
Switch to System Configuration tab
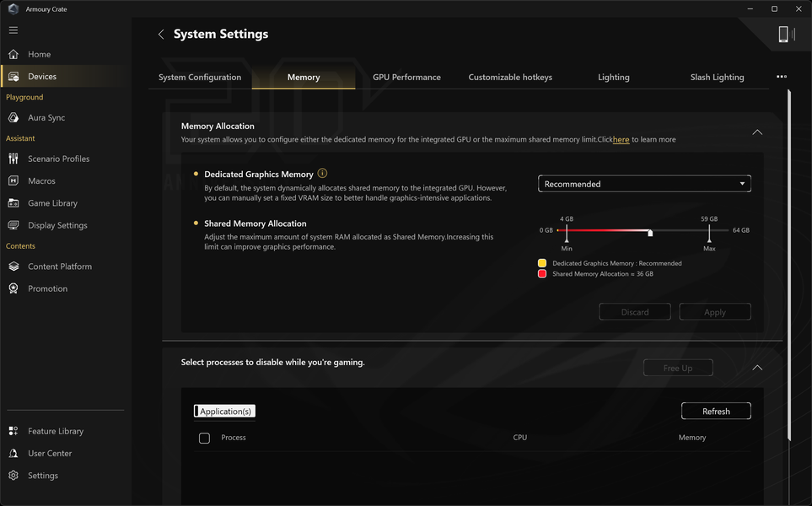click(200, 78)
